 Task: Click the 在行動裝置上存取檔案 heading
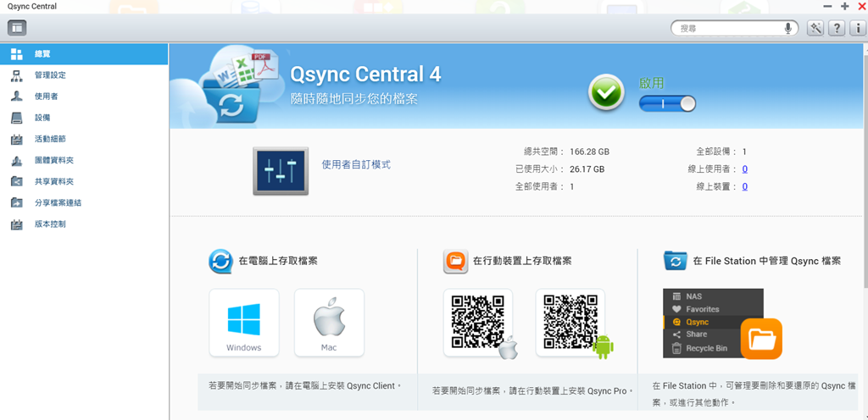[x=522, y=261]
